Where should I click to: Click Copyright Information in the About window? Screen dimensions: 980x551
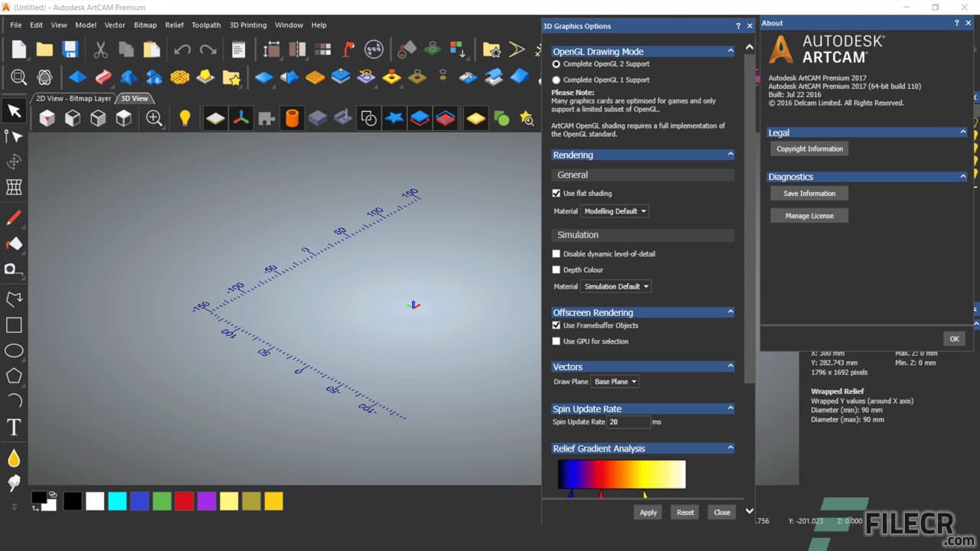click(809, 148)
